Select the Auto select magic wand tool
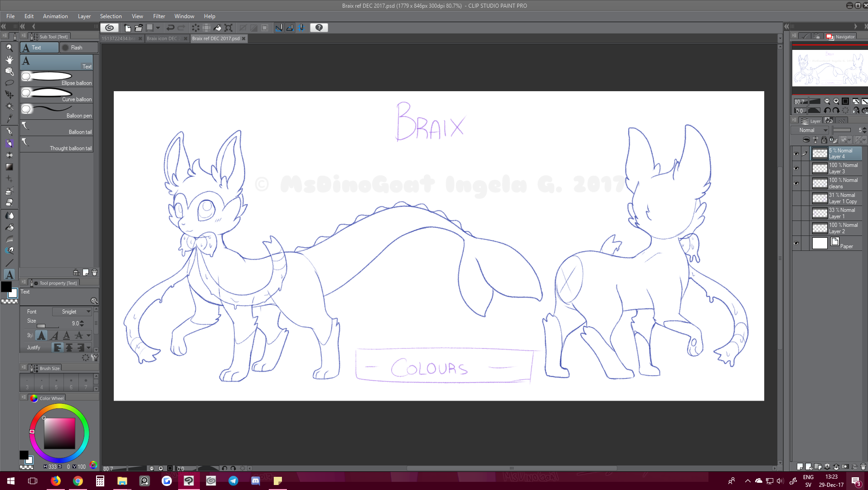868x490 pixels. 9,107
